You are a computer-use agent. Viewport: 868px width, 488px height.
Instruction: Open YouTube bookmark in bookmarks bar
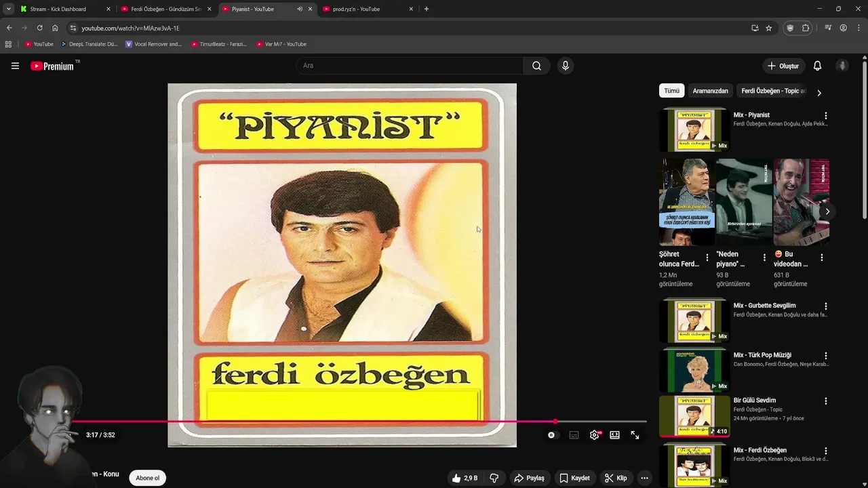[x=39, y=44]
